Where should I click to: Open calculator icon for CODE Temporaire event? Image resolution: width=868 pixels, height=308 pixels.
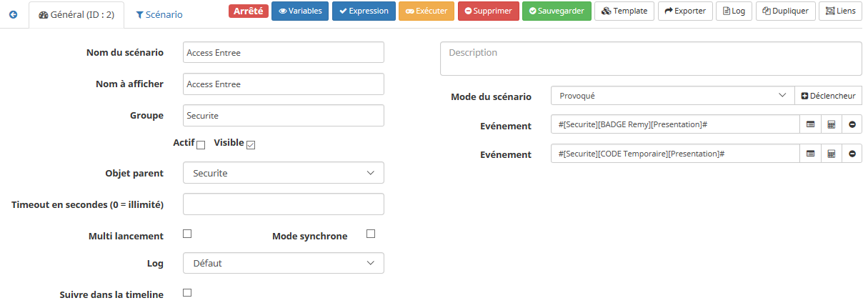(831, 154)
